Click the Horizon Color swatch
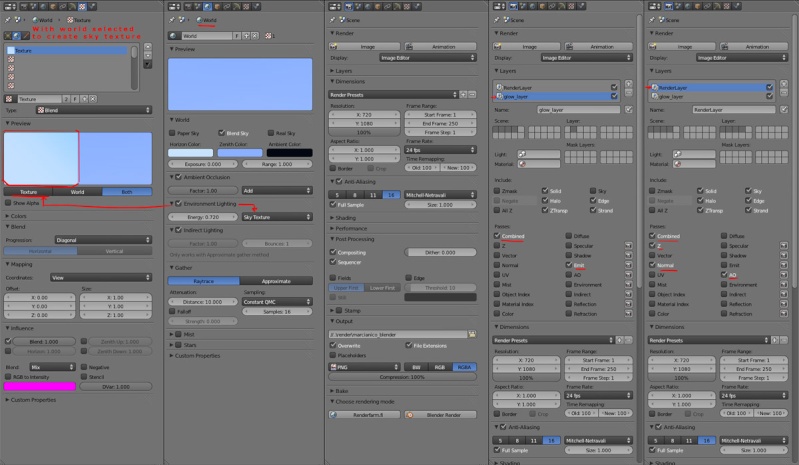This screenshot has width=799, height=465. pyautogui.click(x=191, y=153)
